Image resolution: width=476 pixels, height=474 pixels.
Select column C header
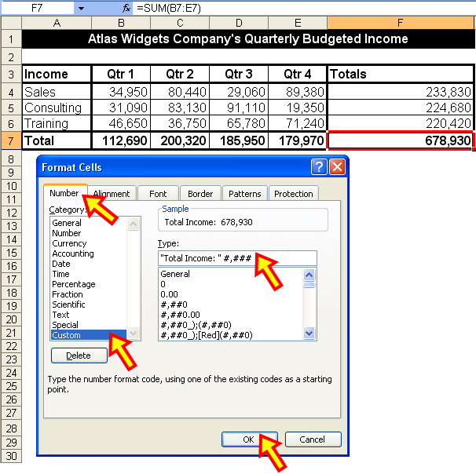180,23
